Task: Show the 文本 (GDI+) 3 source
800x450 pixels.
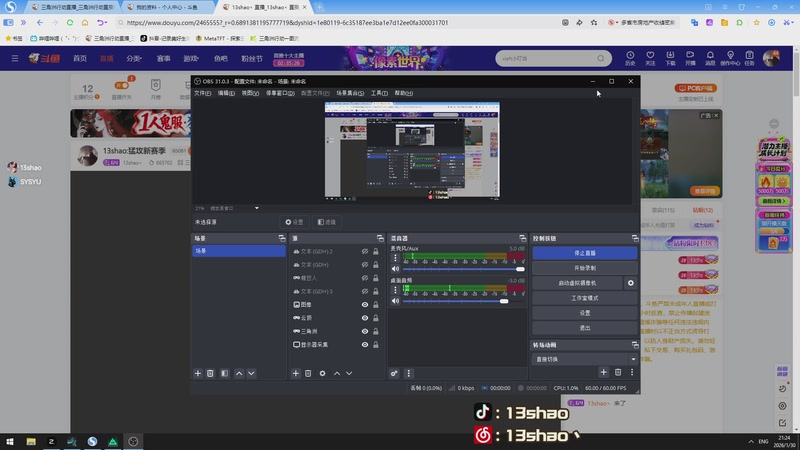Action: click(x=365, y=291)
